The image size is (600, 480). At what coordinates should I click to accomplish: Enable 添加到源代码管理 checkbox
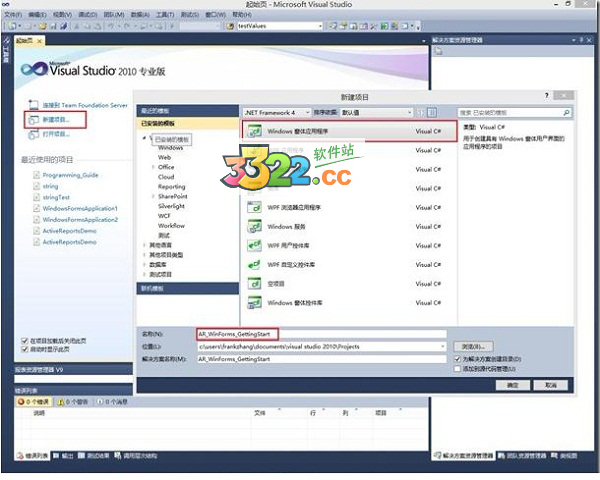click(x=457, y=369)
